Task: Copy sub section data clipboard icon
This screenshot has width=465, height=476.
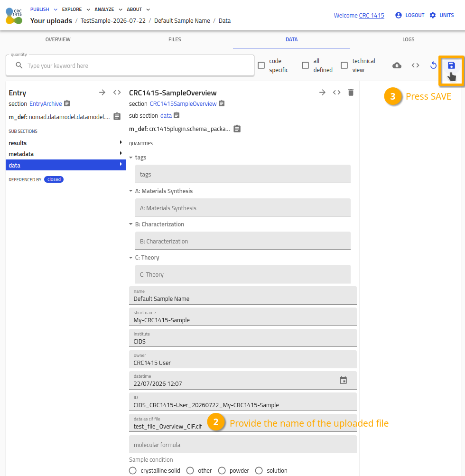Action: pos(177,115)
